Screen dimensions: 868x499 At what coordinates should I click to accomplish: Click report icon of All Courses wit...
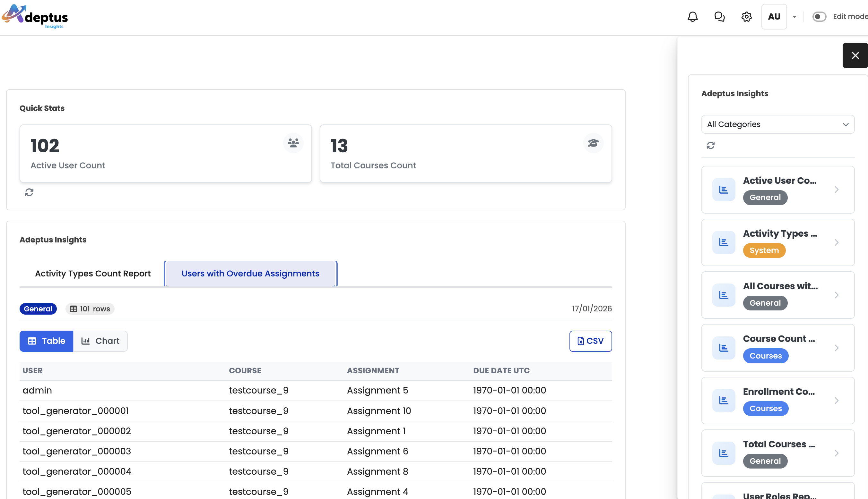pos(723,295)
